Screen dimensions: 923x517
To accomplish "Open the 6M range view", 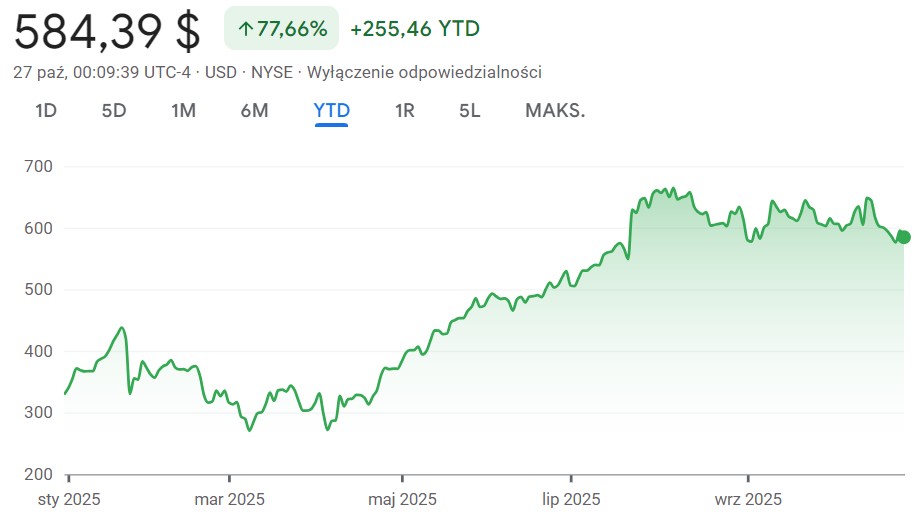I will click(x=254, y=110).
